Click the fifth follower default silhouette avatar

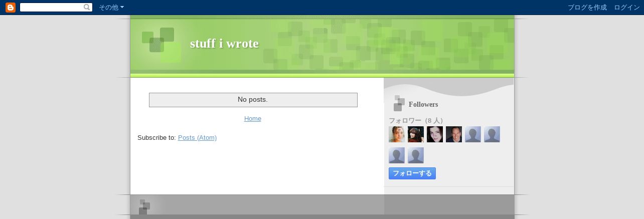click(473, 134)
